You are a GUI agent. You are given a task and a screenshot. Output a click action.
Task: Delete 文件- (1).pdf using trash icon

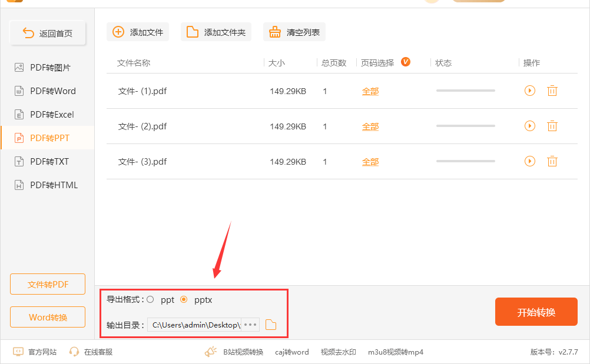tap(552, 91)
